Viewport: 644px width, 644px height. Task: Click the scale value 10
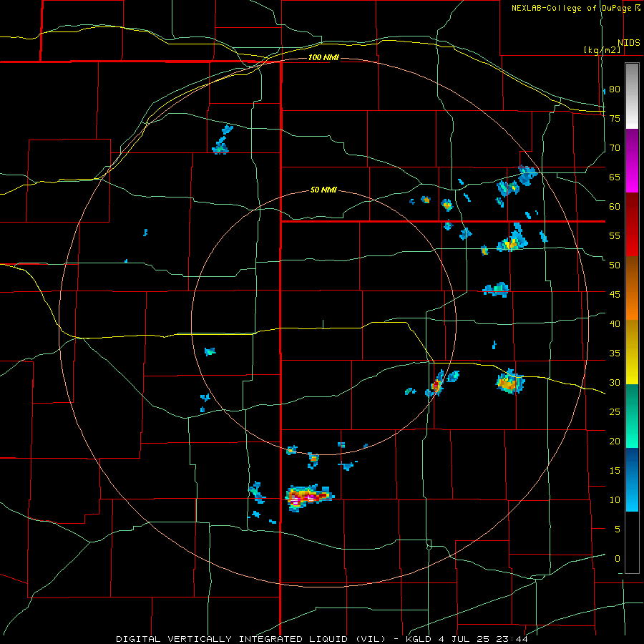coord(615,500)
